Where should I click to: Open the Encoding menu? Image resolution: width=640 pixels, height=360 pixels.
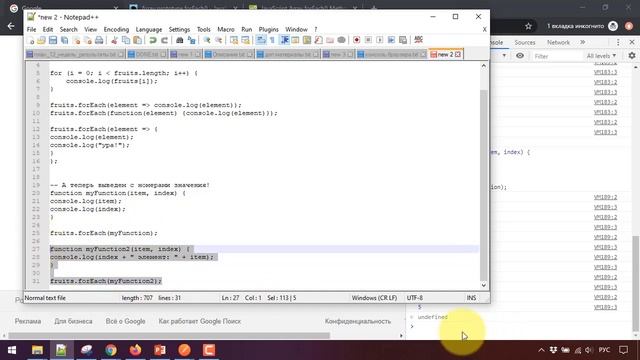(116, 29)
